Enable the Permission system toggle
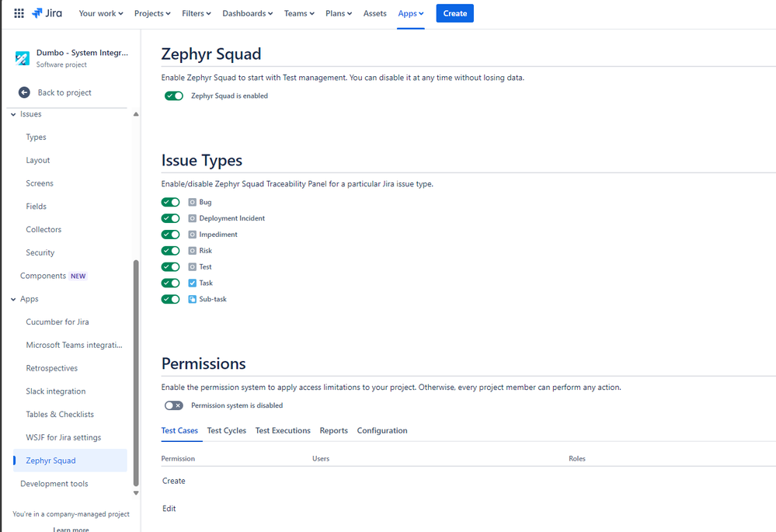 point(174,406)
